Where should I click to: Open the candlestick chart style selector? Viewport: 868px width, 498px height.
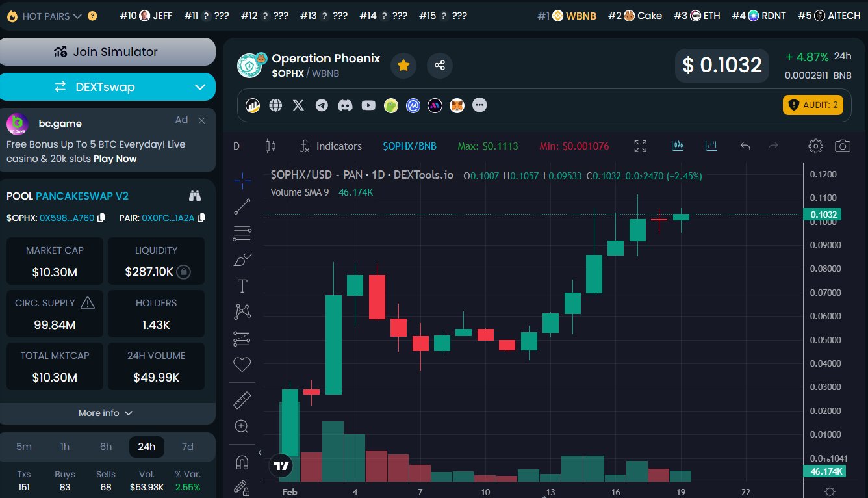[x=271, y=146]
